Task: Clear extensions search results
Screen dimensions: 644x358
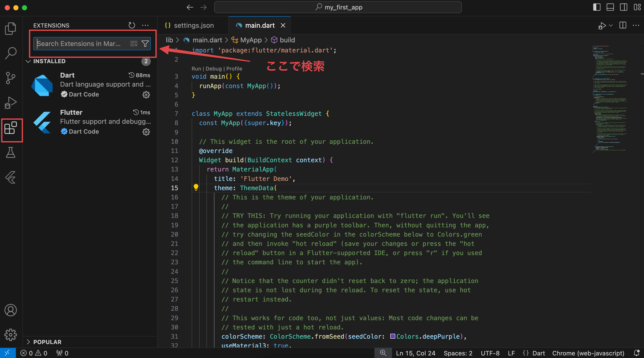Action: point(134,44)
